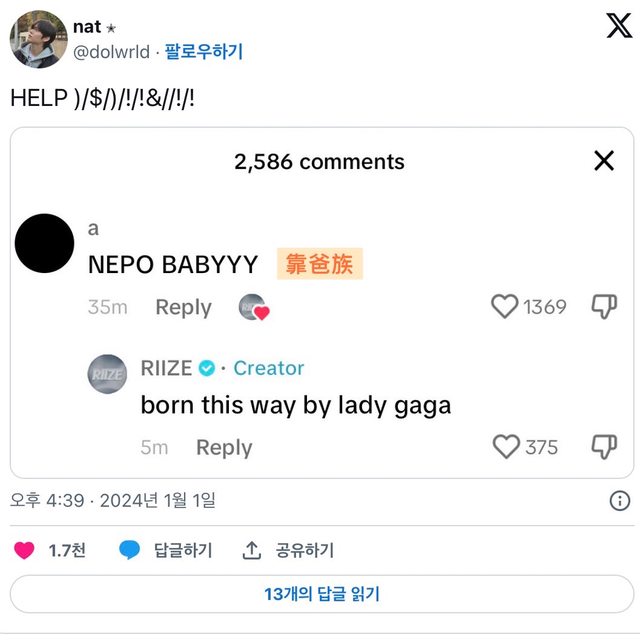The width and height of the screenshot is (640, 640).
Task: Click the commenter's black profile circle
Action: point(44,243)
